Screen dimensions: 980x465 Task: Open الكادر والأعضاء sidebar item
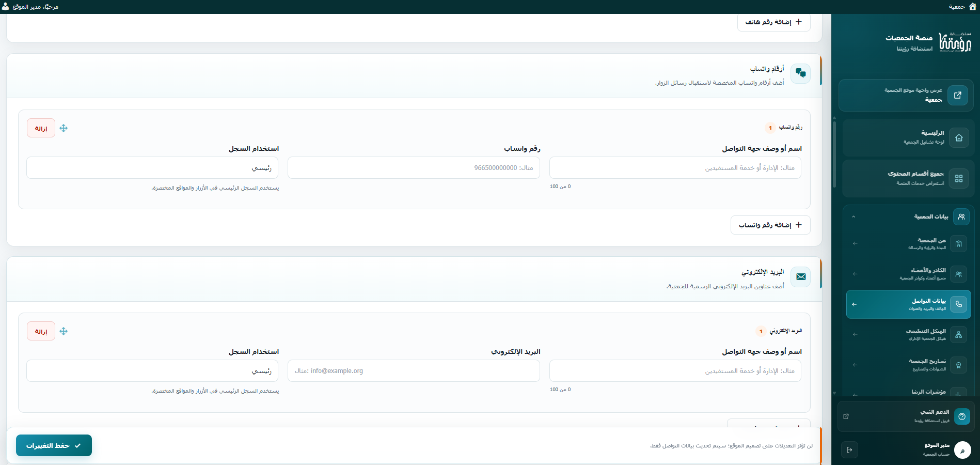(x=908, y=274)
